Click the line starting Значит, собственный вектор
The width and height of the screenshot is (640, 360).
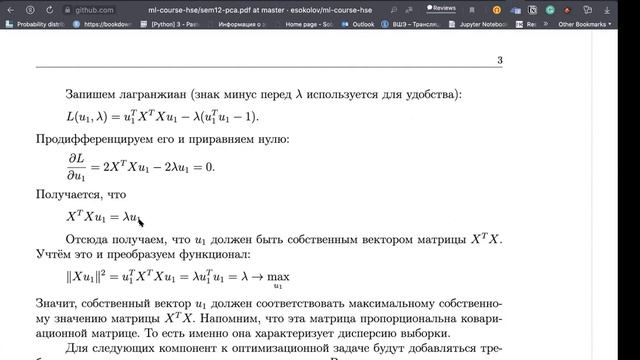click(269, 304)
